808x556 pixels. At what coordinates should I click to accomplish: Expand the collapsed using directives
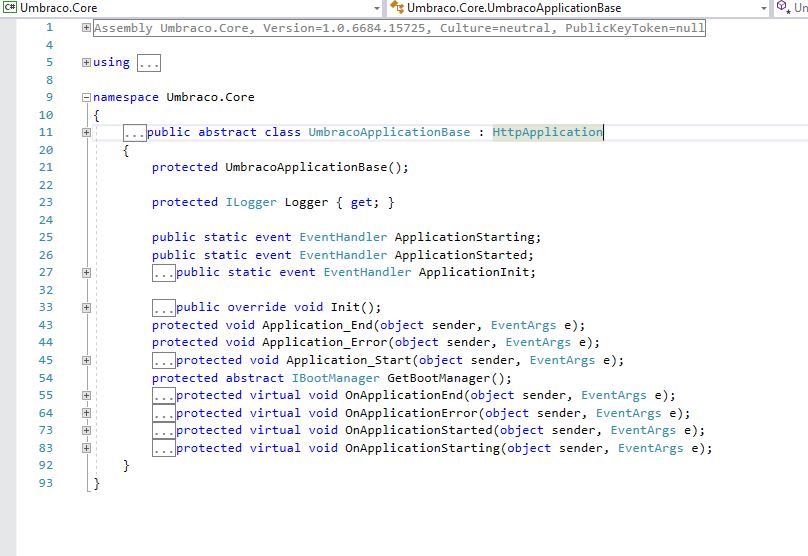87,62
